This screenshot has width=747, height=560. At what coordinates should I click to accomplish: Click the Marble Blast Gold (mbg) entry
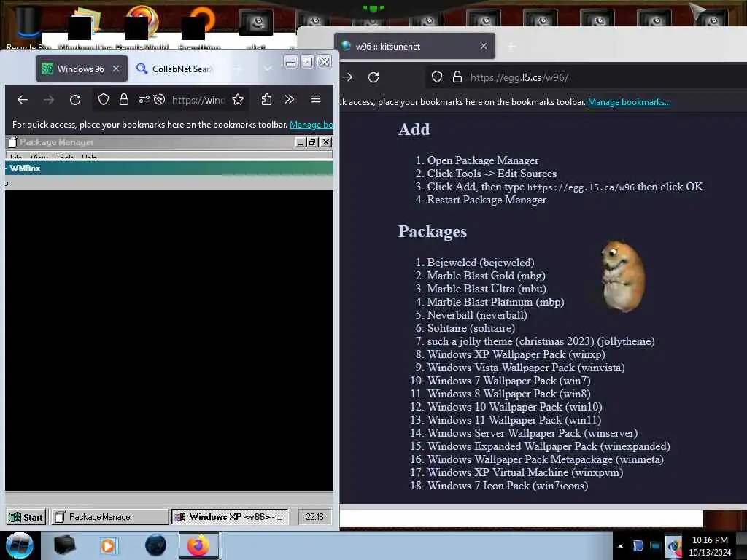(x=486, y=276)
